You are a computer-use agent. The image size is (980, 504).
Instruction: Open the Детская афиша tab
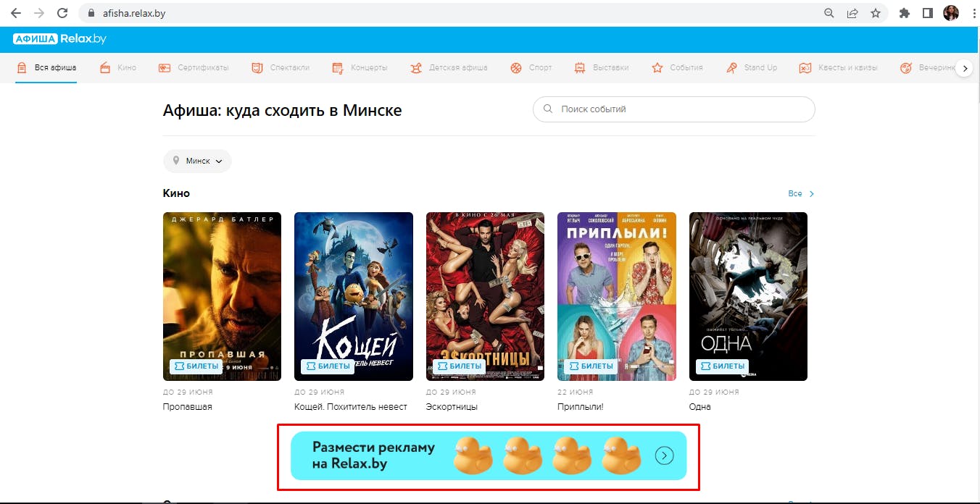pyautogui.click(x=449, y=67)
